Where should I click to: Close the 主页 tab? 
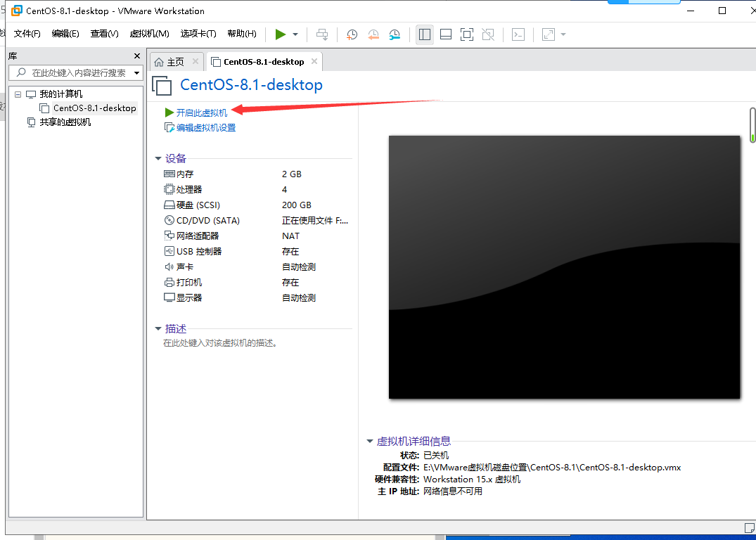(196, 61)
